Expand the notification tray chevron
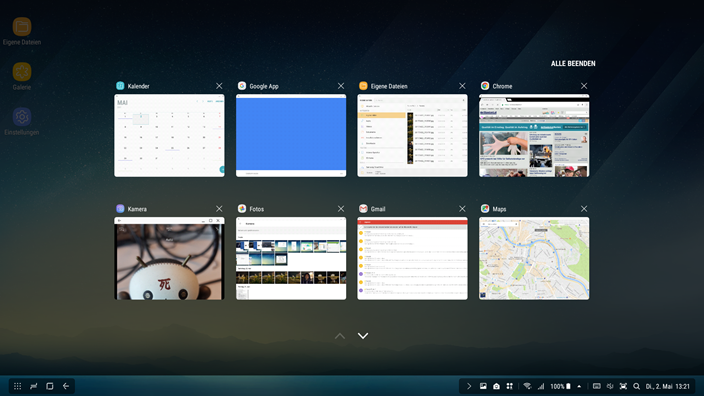Viewport: 704px width, 396px height. (469, 386)
